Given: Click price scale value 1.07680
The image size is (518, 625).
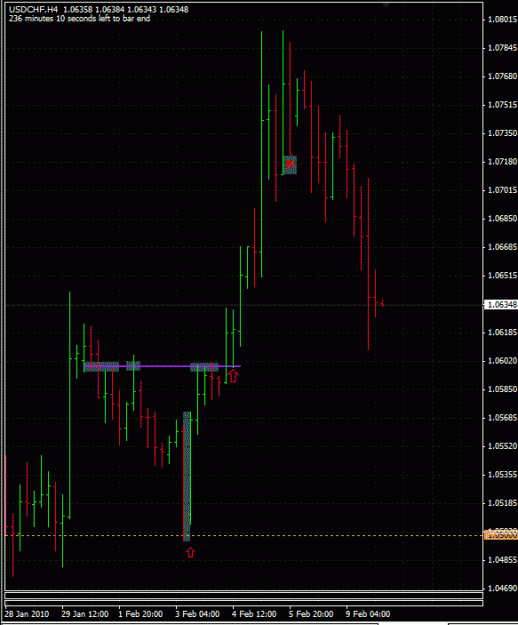Looking at the screenshot, I should (502, 76).
